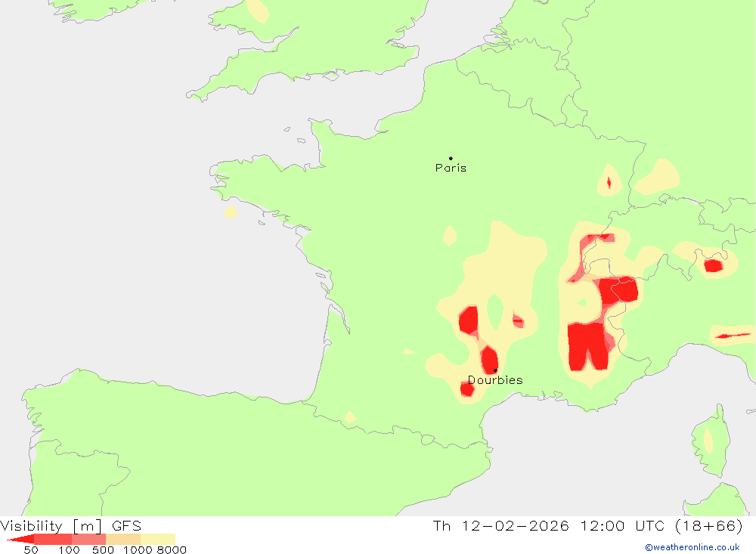This screenshot has height=554, width=756.
Task: Click the legend value '1000'
Action: click(138, 550)
